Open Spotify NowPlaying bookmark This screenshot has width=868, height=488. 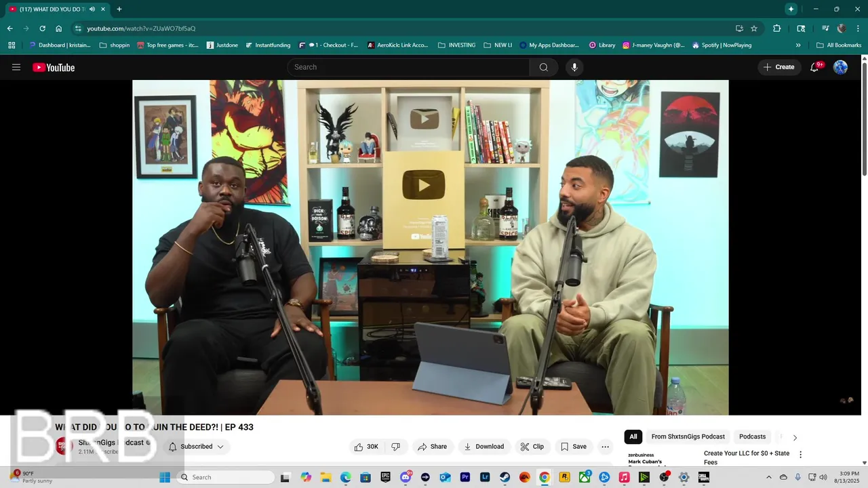click(722, 45)
